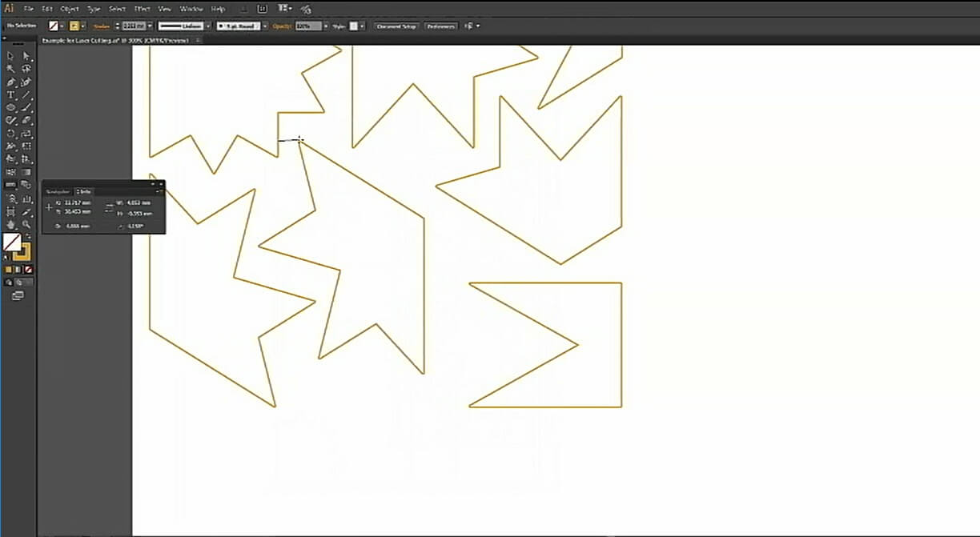Viewport: 980px width, 537px height.
Task: Select the Ellipse shape tool
Action: tap(11, 107)
